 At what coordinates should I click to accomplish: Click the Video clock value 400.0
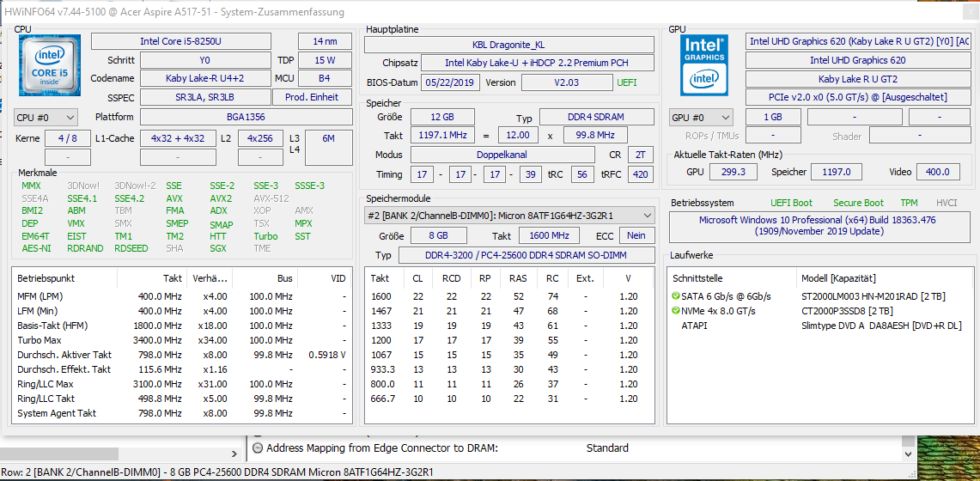point(938,172)
